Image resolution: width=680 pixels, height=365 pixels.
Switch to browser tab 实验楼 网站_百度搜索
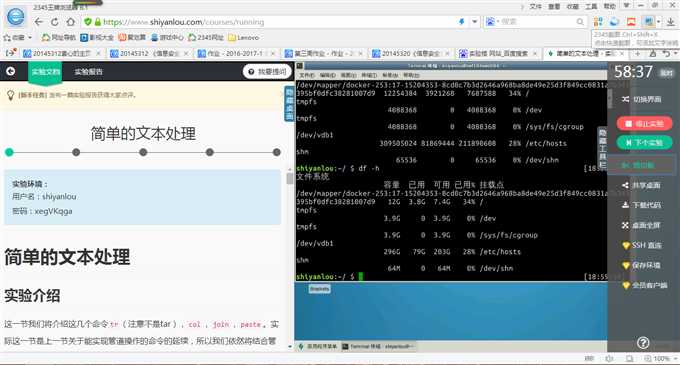coord(497,53)
